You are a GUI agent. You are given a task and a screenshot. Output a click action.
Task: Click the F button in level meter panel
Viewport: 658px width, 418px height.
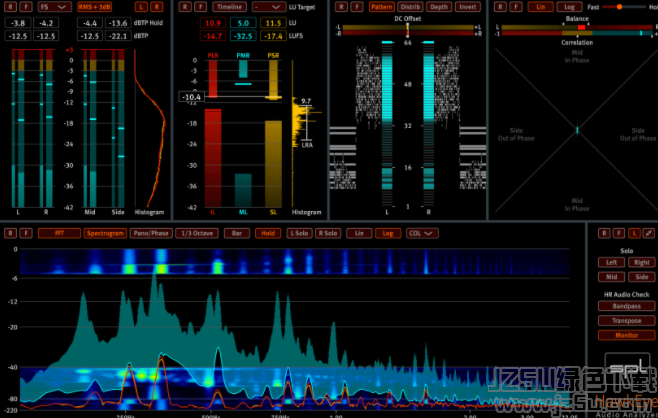tap(26, 7)
